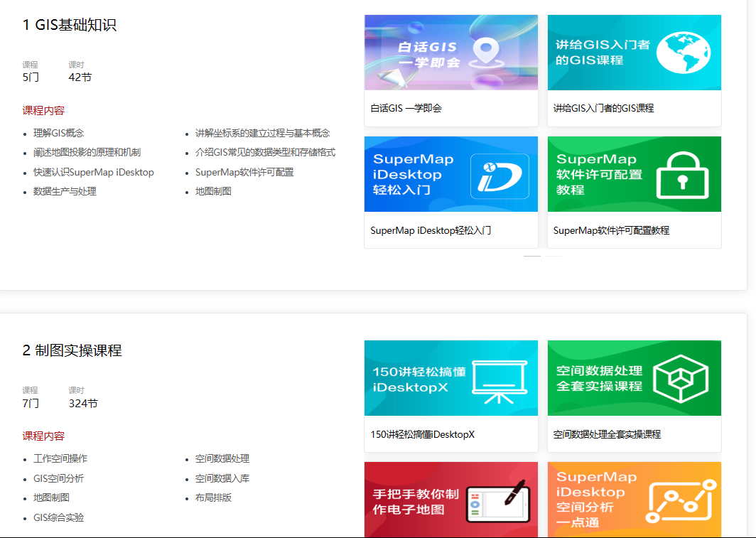Click the iD logo icon on iDesktop banner
The width and height of the screenshot is (756, 538).
[x=499, y=176]
